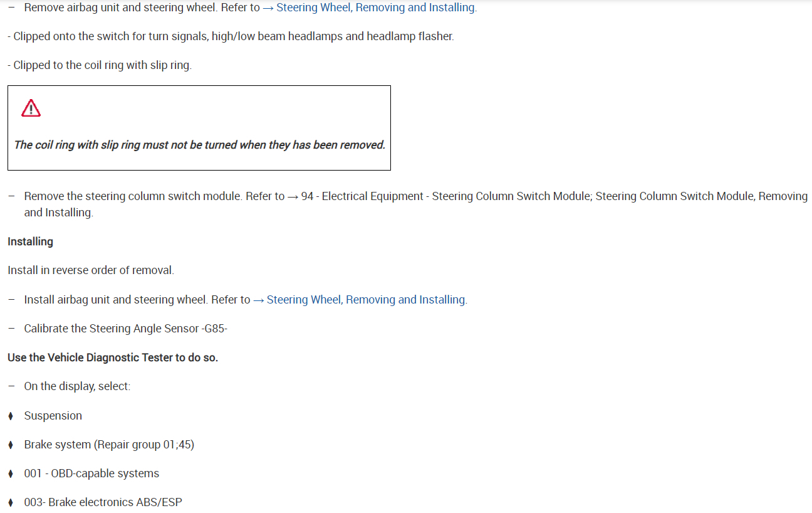Viewport: 812px width, 513px height.
Task: Click the line about turn signals switch
Action: tap(231, 36)
